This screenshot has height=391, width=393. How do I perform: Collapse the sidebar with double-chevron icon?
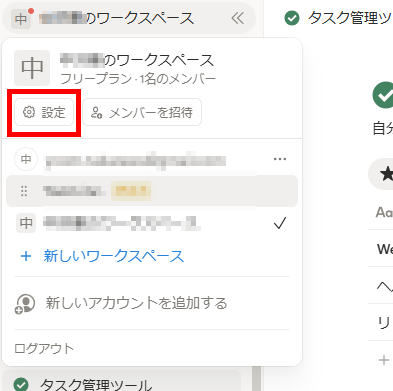(238, 18)
